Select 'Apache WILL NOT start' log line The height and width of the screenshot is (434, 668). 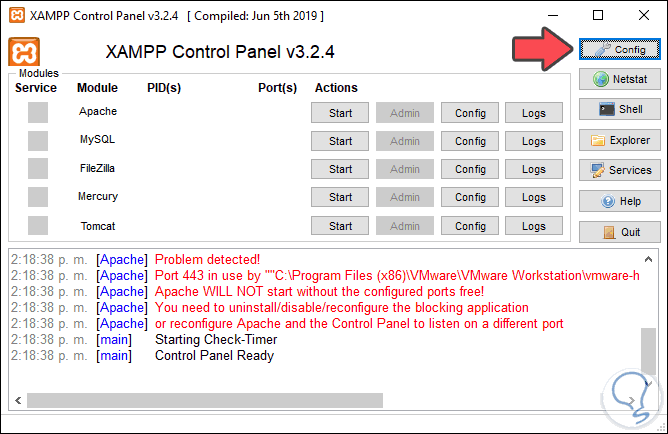click(319, 292)
